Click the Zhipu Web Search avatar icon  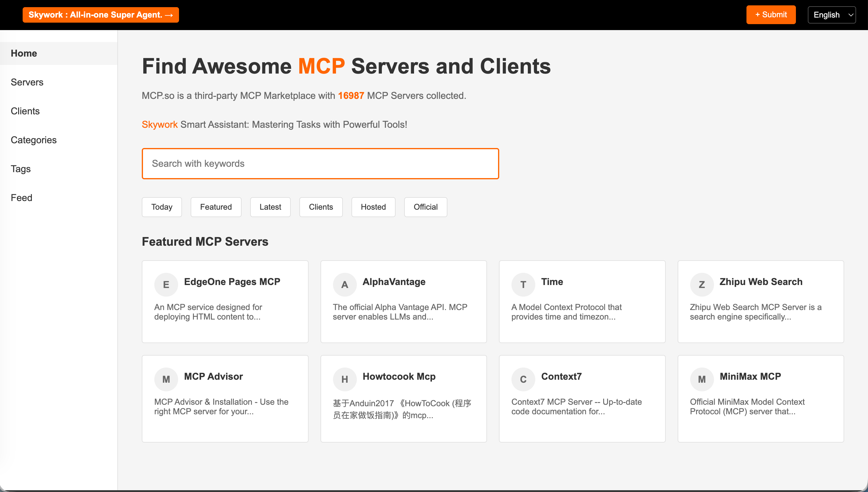point(701,284)
